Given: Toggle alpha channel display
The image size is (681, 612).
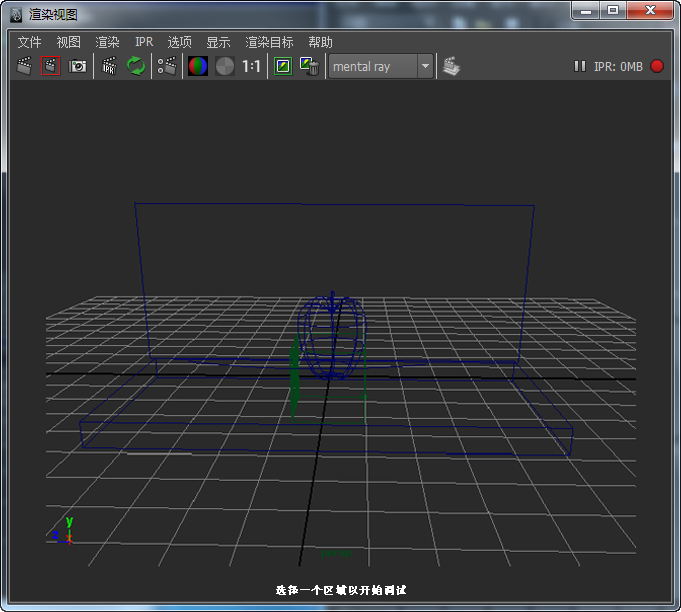Looking at the screenshot, I should (x=225, y=66).
